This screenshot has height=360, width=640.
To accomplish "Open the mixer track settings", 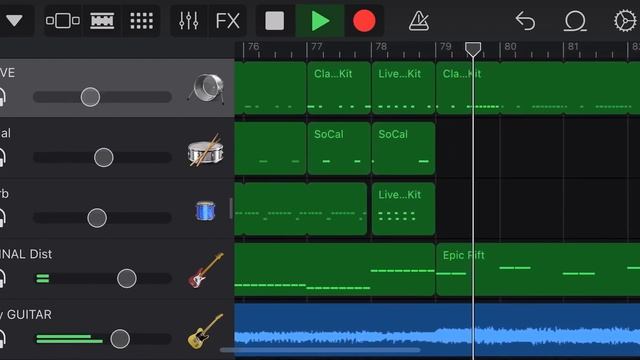I will pos(189,20).
